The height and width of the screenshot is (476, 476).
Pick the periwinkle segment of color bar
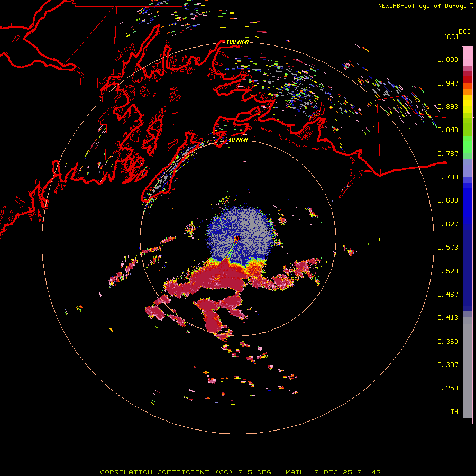point(467,168)
